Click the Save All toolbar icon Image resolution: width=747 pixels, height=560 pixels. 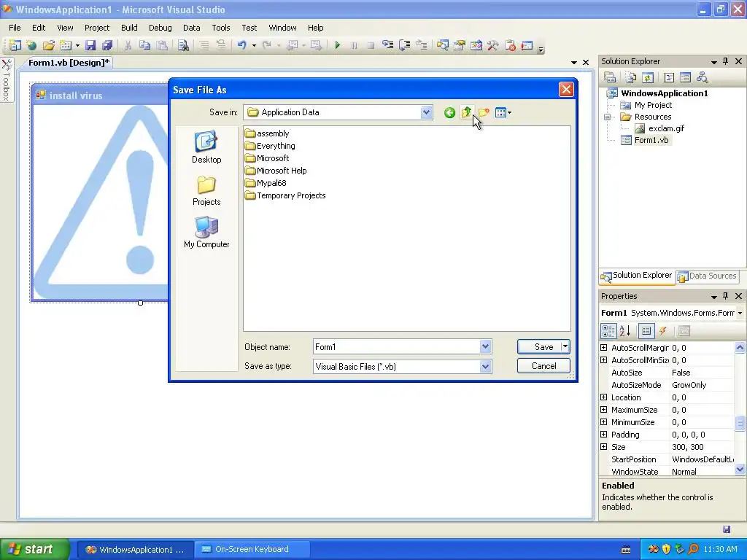pos(107,45)
